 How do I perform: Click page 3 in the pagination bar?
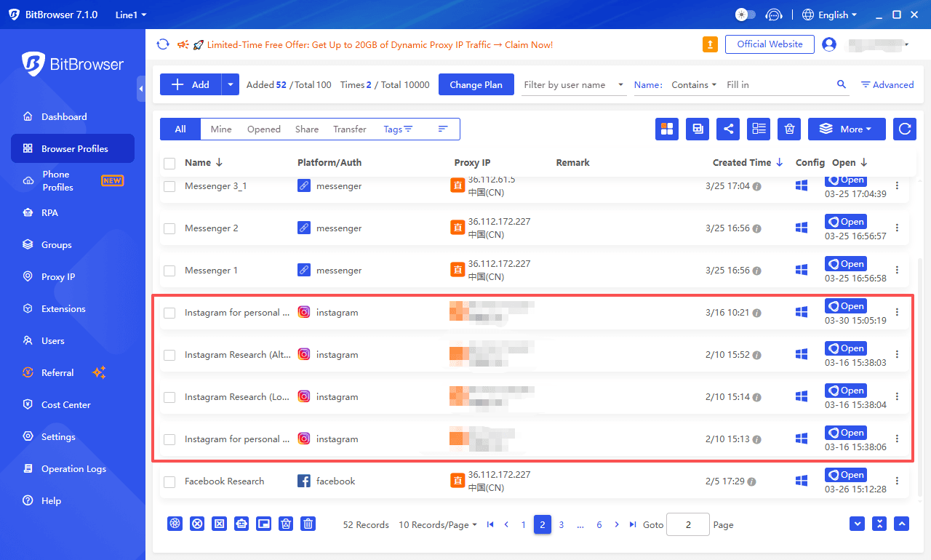(x=561, y=524)
